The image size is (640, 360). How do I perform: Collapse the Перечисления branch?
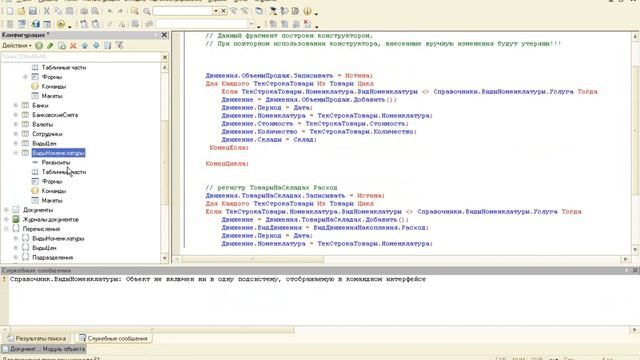[6, 229]
